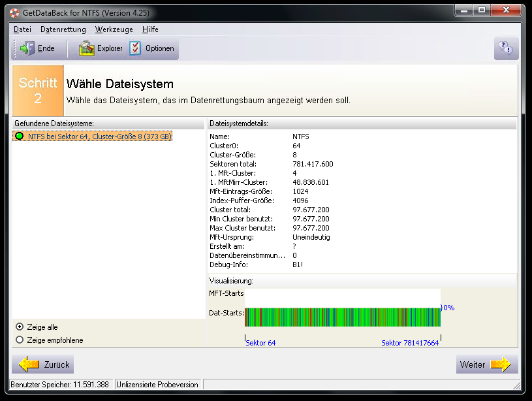Image resolution: width=532 pixels, height=401 pixels.
Task: Select the Zeige alle radio button
Action: point(20,327)
